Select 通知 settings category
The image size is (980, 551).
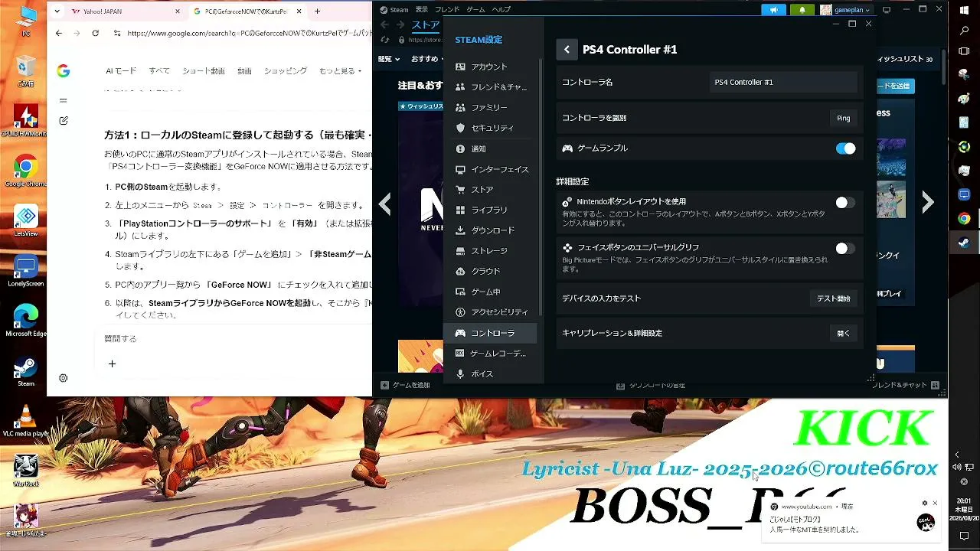click(490, 149)
